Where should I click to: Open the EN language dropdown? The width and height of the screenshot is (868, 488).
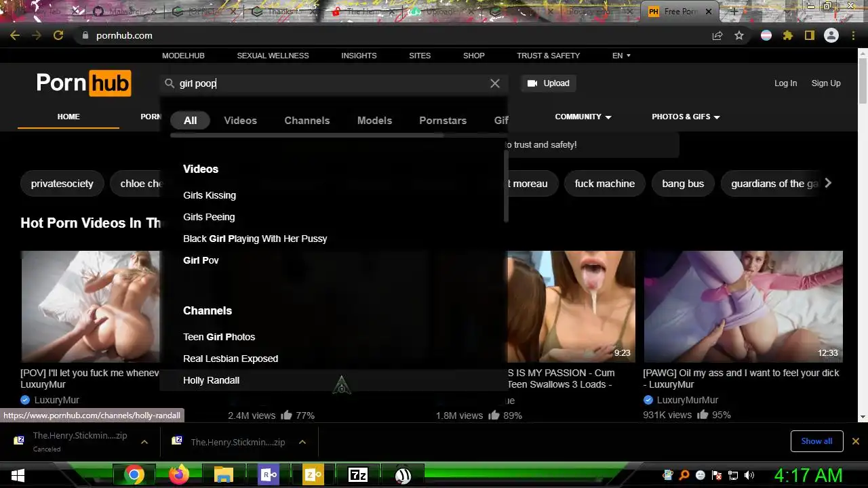621,56
